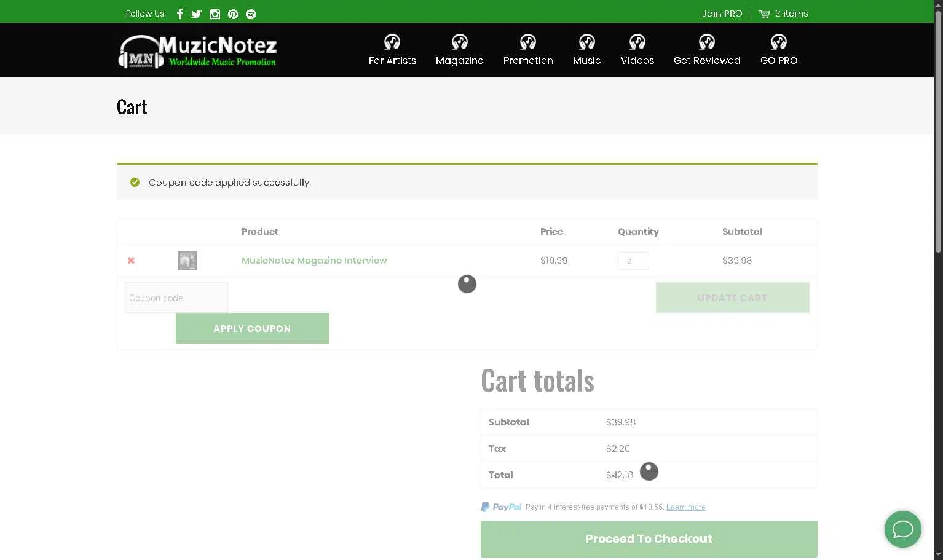Screen dimensions: 943x560
Task: Click the Product column header
Action: point(260,232)
